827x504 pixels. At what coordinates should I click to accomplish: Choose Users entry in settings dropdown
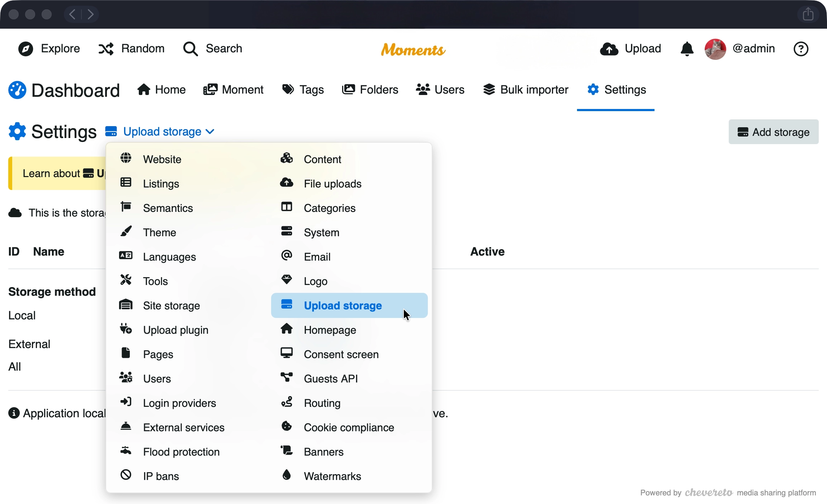[x=189, y=379]
